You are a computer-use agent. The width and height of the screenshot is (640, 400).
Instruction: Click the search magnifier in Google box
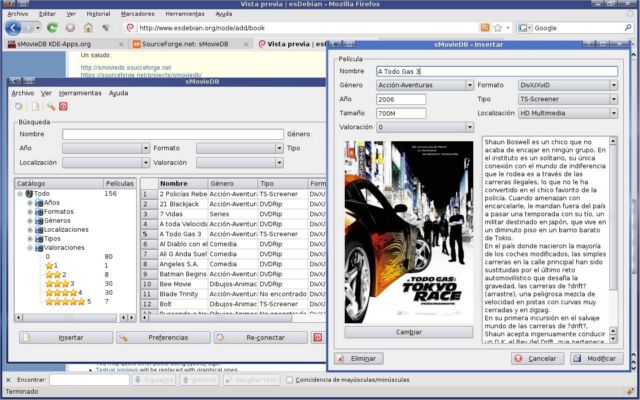click(x=628, y=28)
